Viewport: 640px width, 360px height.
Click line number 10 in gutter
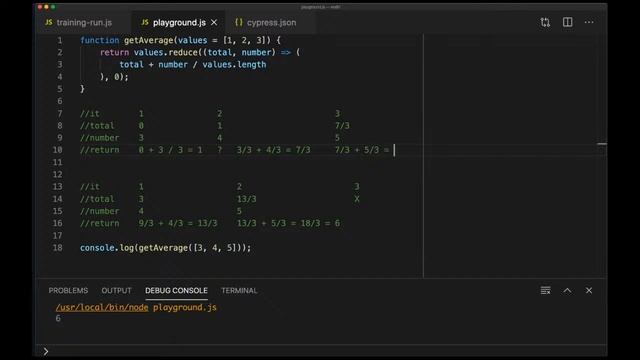point(58,150)
